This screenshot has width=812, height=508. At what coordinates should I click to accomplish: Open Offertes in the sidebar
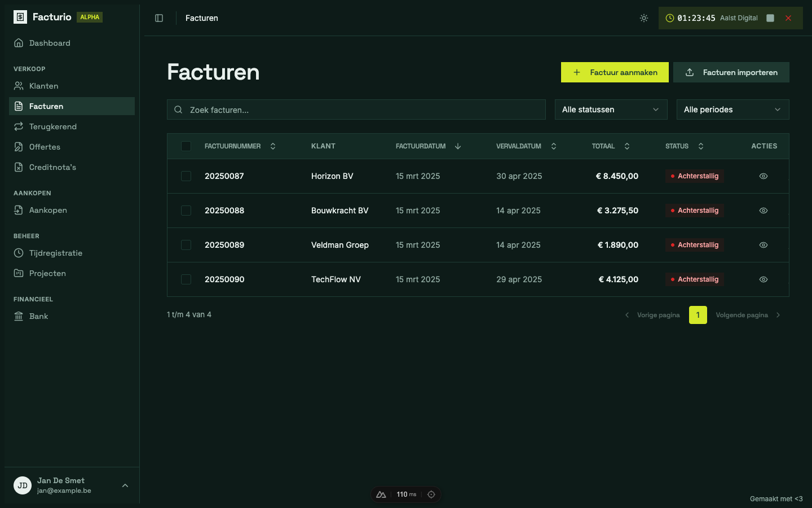point(72,147)
